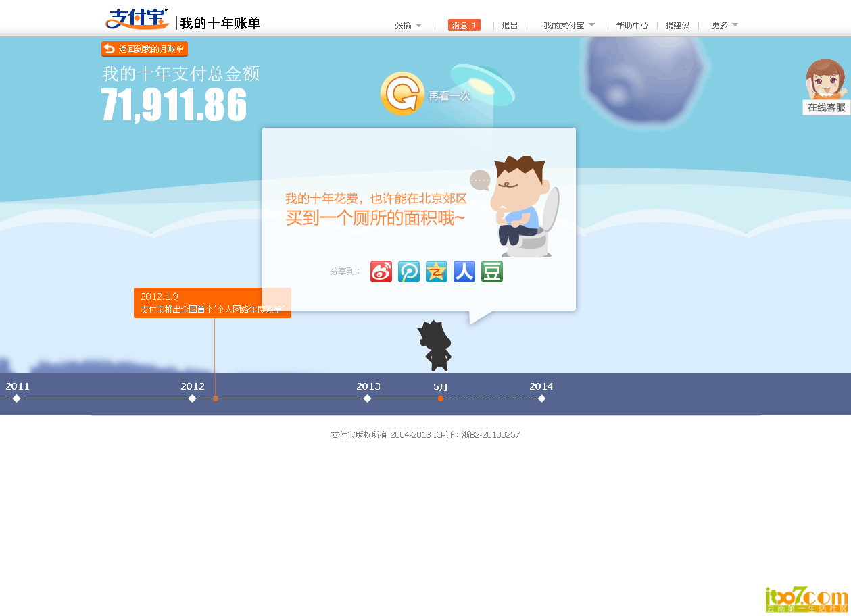
Task: Click the orange 2012.1.9 event point on timeline
Action: [216, 399]
